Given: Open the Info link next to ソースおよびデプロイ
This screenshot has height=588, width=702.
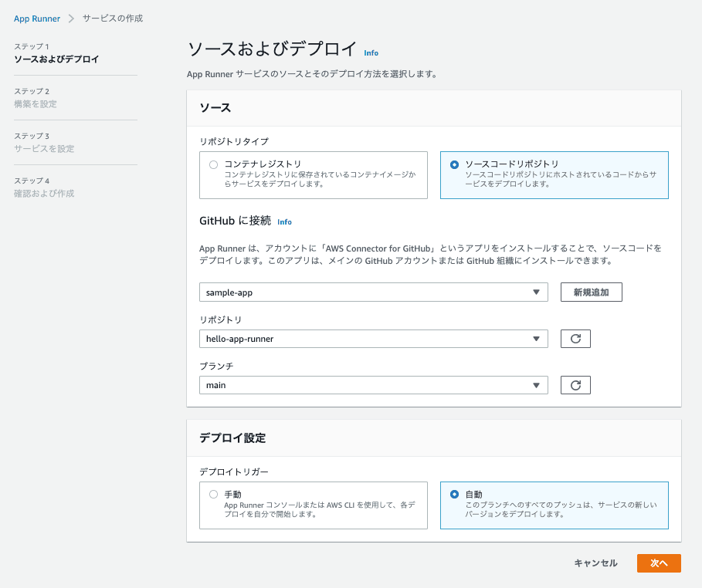Looking at the screenshot, I should coord(371,52).
